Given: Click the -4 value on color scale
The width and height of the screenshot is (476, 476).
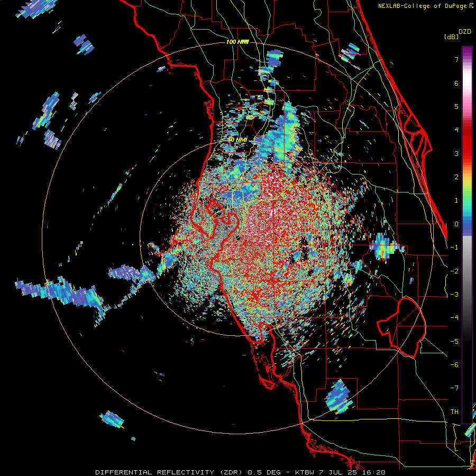Looking at the screenshot, I should [454, 318].
